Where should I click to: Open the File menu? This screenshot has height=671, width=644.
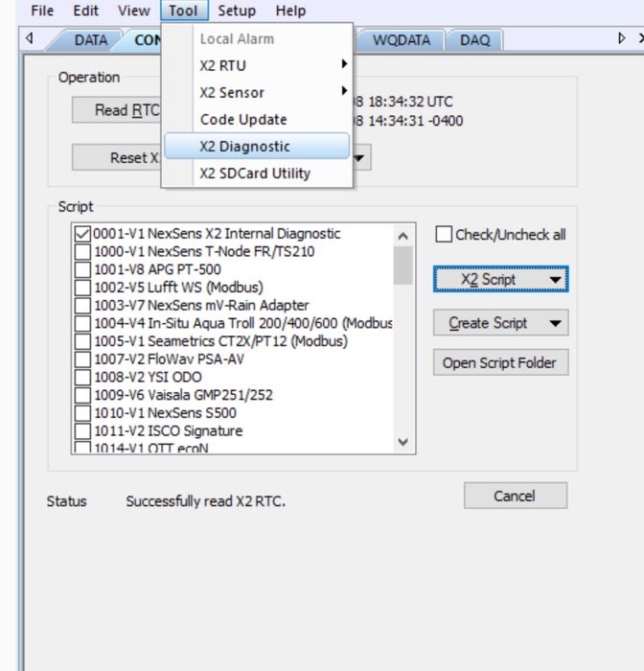point(42,11)
